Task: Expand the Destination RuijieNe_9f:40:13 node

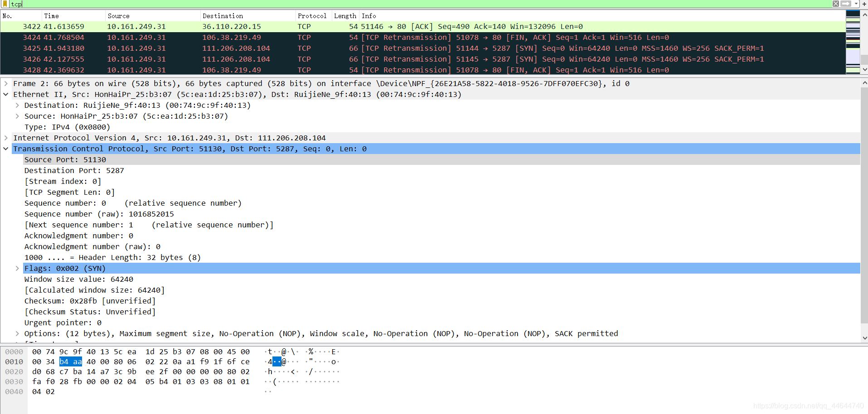Action: [17, 105]
